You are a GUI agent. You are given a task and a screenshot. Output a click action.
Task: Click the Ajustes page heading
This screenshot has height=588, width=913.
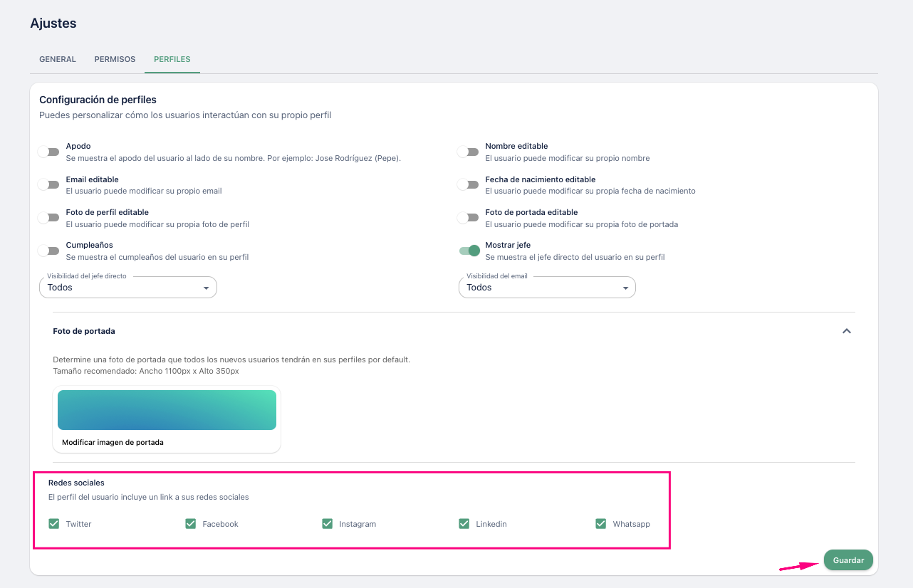pyautogui.click(x=53, y=23)
